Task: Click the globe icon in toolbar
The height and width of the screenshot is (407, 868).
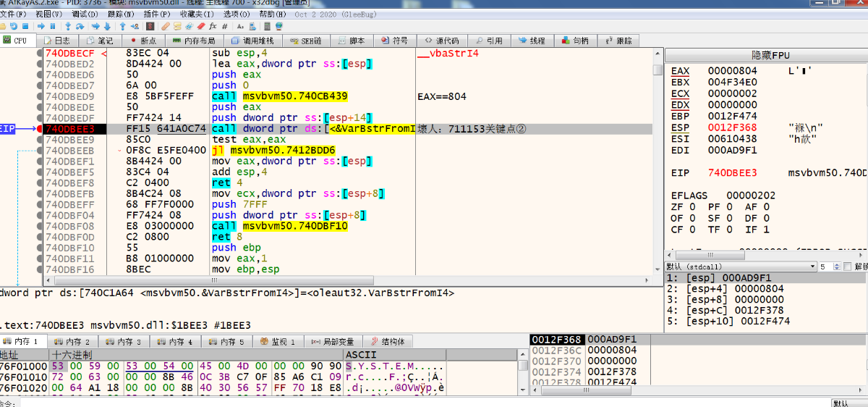Action: click(x=279, y=26)
